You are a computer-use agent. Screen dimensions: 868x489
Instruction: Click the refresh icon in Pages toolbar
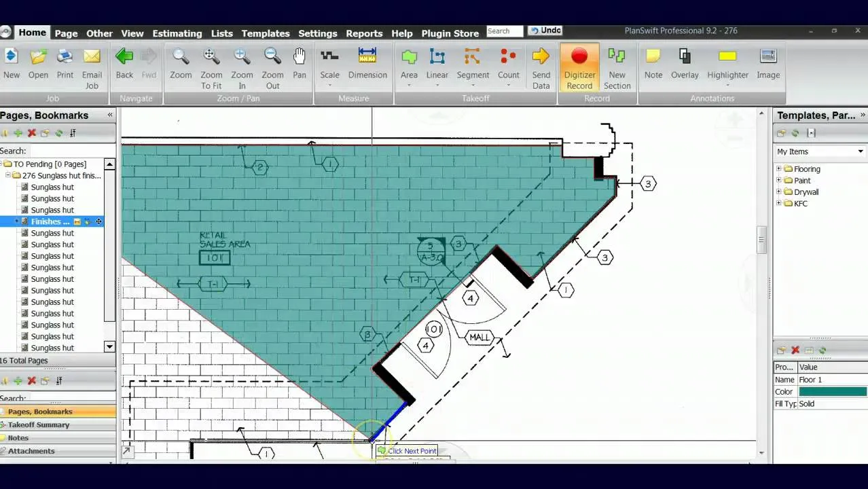[x=58, y=133]
